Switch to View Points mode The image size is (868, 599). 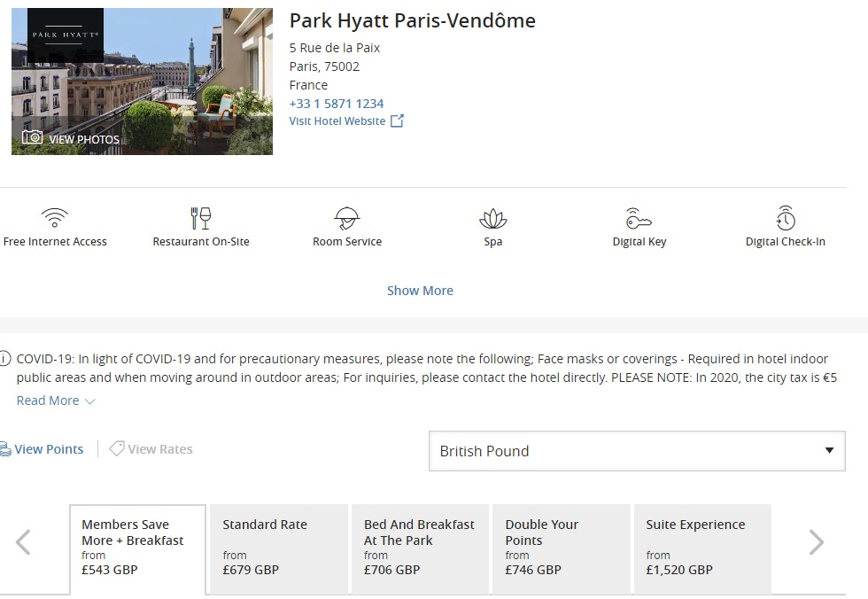(x=43, y=449)
